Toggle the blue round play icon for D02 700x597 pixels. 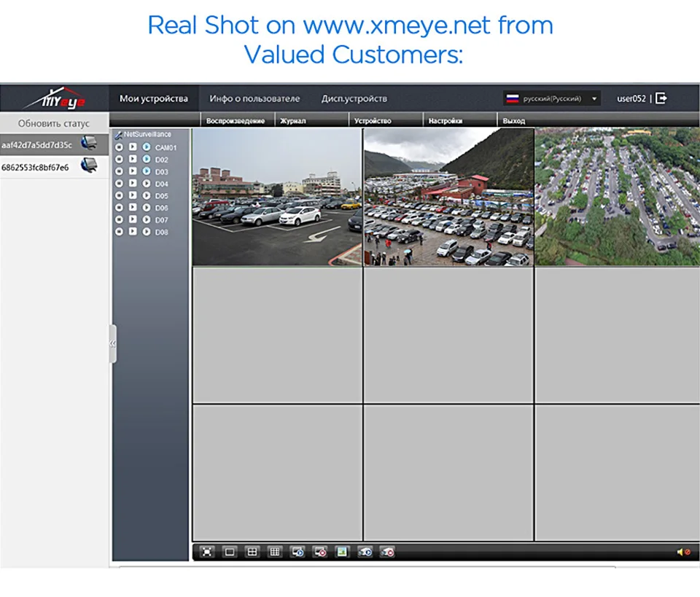click(147, 159)
